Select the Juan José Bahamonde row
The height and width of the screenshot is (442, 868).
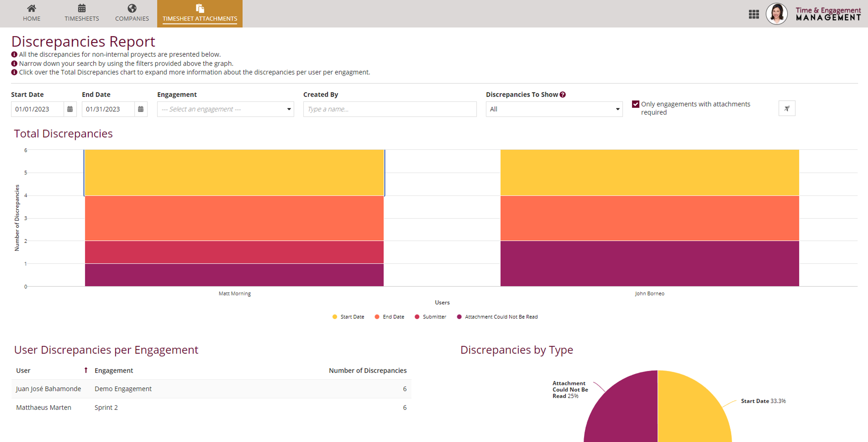tap(211, 389)
